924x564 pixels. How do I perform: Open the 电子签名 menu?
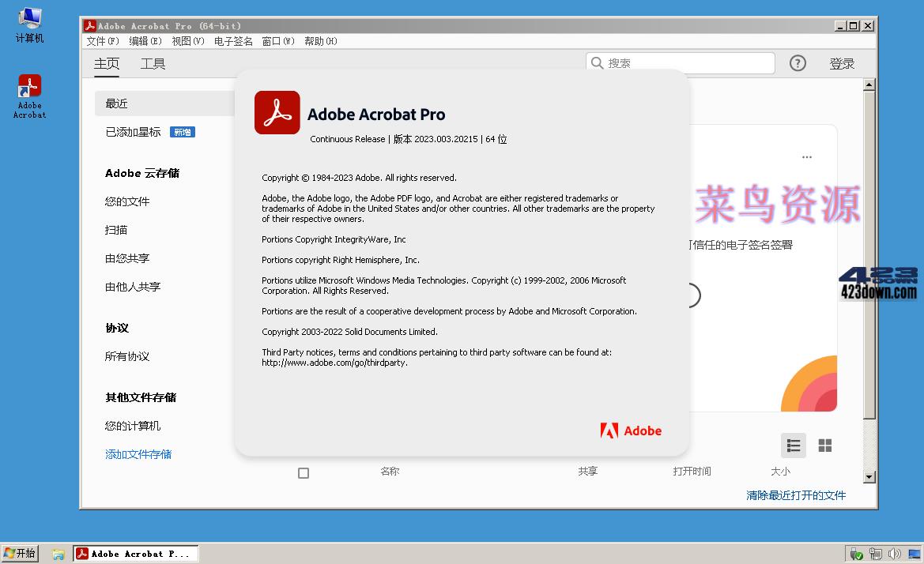pos(233,40)
